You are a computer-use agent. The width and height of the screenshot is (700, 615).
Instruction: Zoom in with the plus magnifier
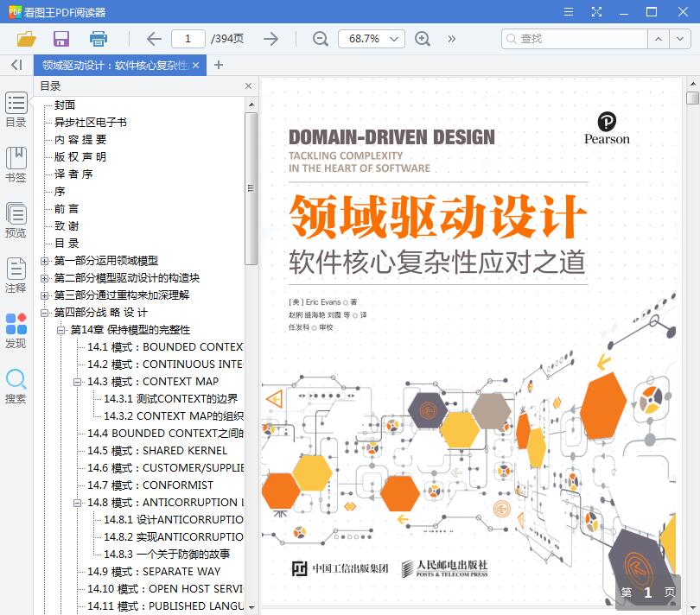pyautogui.click(x=423, y=39)
